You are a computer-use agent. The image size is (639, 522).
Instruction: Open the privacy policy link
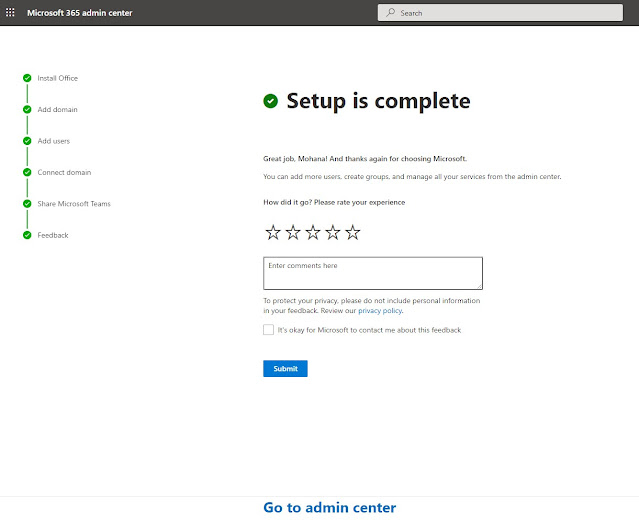[380, 311]
